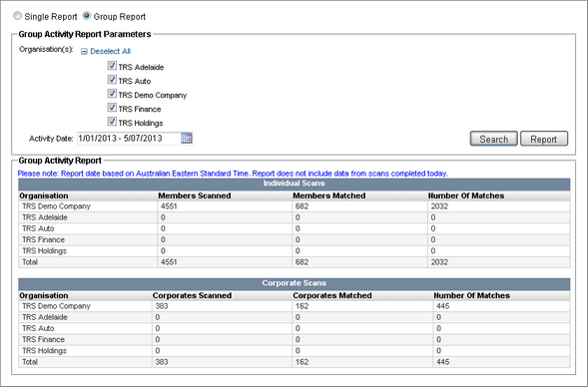
Task: Click the Number Of Matches header in Individual Scans
Action: click(466, 195)
